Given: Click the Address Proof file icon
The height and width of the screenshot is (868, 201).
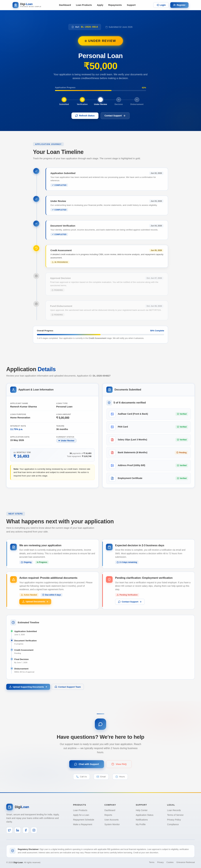Looking at the screenshot, I should point(112,465).
